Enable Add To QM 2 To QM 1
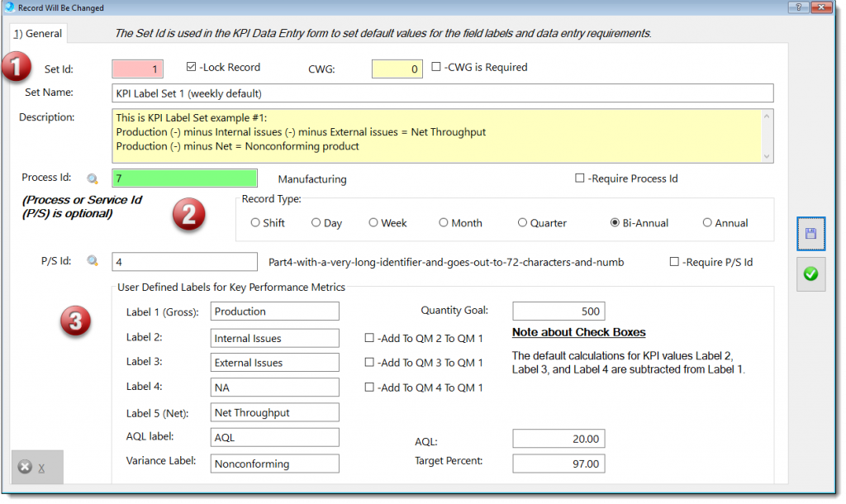The image size is (846, 504). pyautogui.click(x=369, y=338)
